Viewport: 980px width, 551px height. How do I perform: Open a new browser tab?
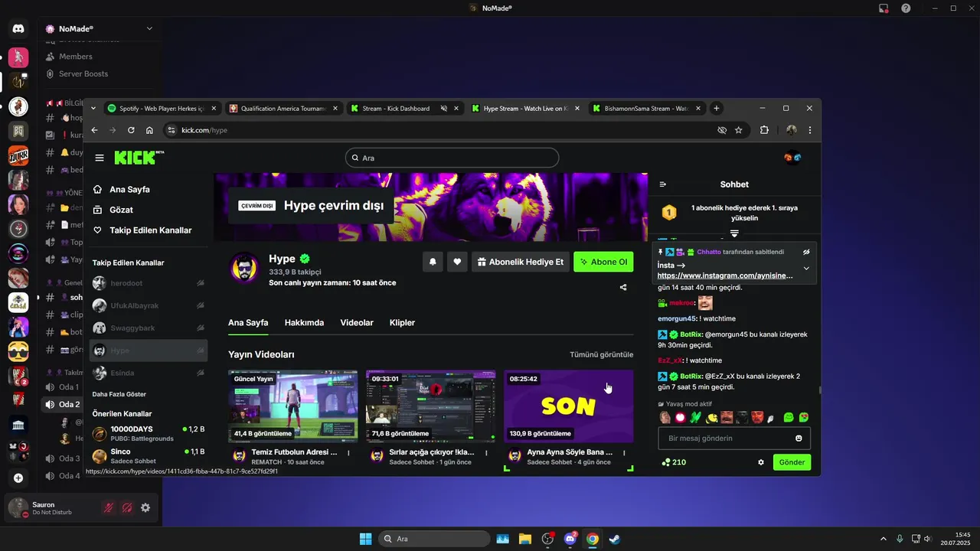[717, 109]
